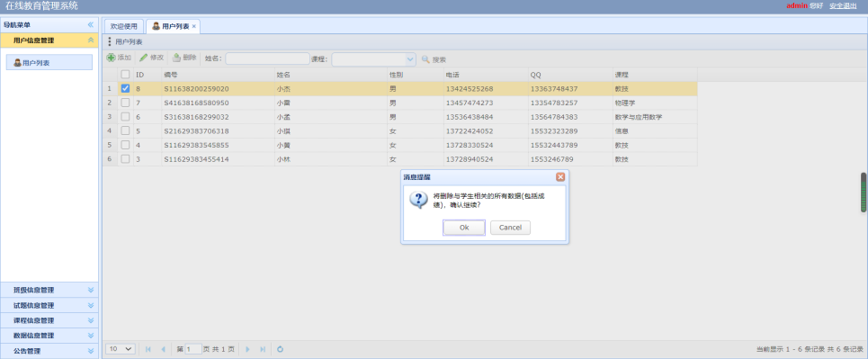Close the 用户列表 tab with its x
Screen dimensions: 868x359
[x=193, y=27]
